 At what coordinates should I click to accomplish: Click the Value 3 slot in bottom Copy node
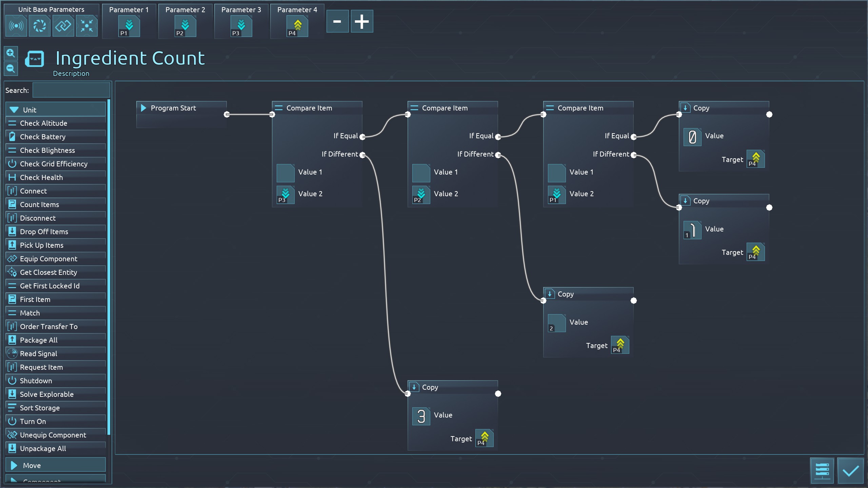click(x=421, y=416)
